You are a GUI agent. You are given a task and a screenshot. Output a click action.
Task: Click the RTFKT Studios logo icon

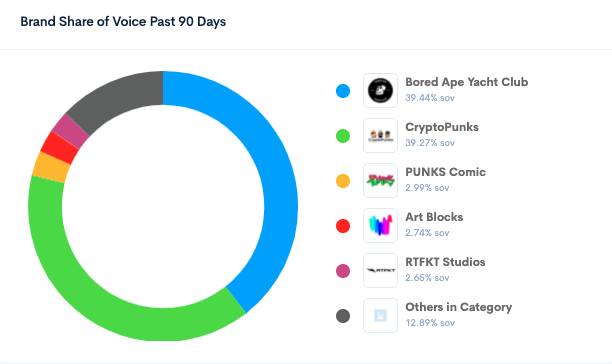pyautogui.click(x=380, y=270)
